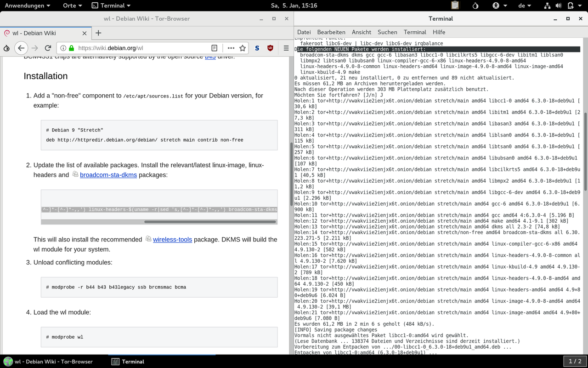Follow the b43 driver link
588x368 pixels.
[x=210, y=57]
